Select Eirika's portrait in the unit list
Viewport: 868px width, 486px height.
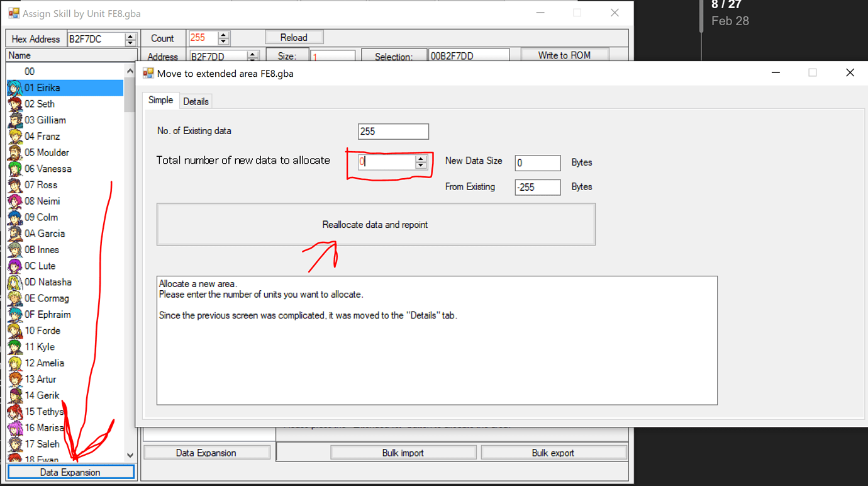click(19, 88)
